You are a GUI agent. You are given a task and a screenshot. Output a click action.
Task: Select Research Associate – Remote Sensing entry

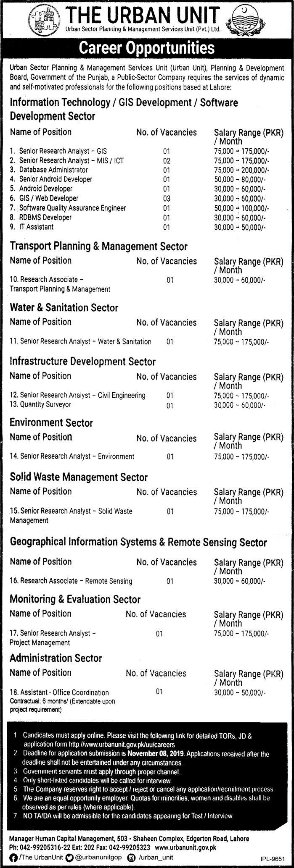coord(71,581)
